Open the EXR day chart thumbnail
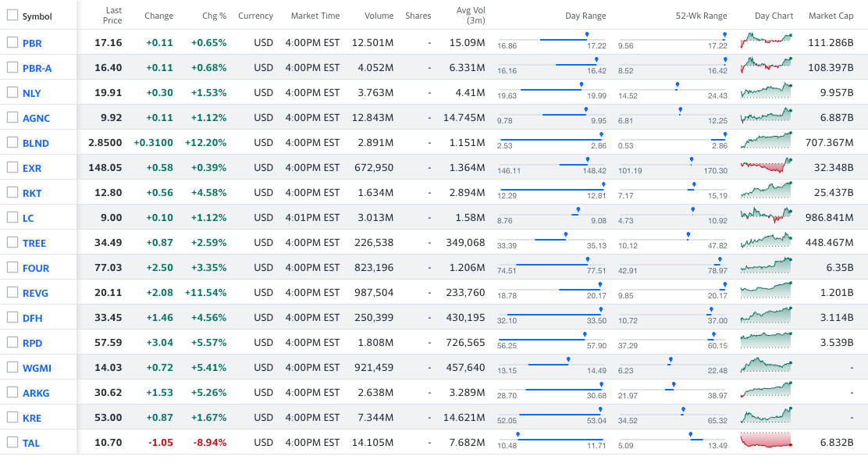 767,165
